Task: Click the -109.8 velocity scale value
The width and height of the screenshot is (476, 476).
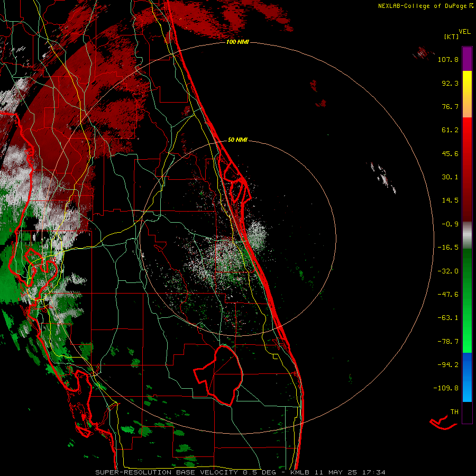Action: coord(446,388)
